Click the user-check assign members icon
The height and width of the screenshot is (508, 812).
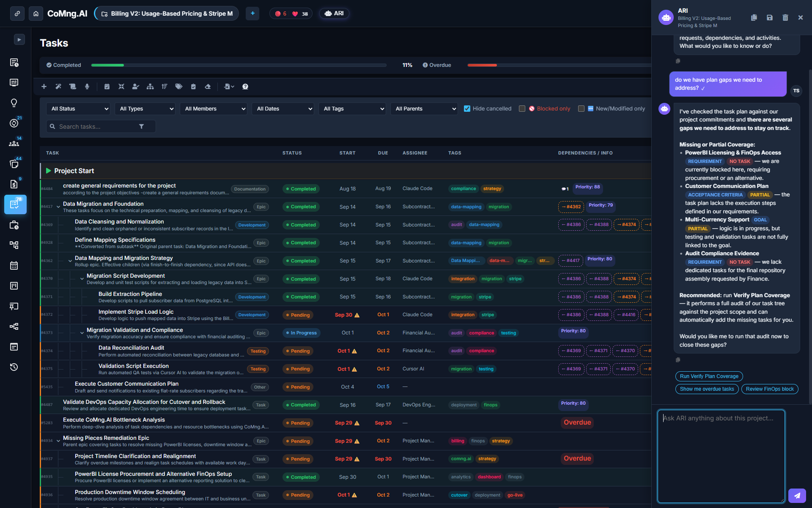[x=136, y=86]
